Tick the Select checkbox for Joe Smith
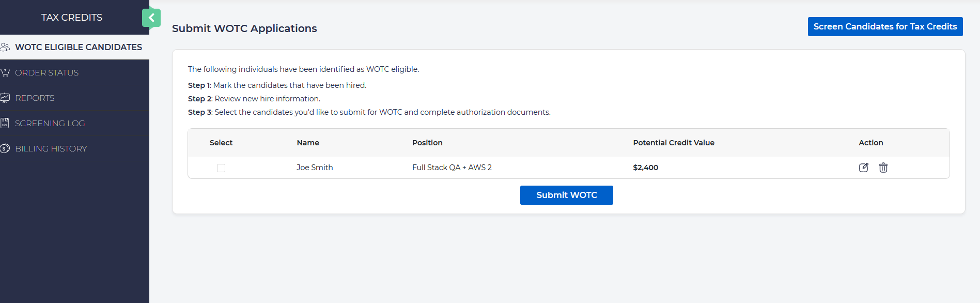 [x=221, y=168]
